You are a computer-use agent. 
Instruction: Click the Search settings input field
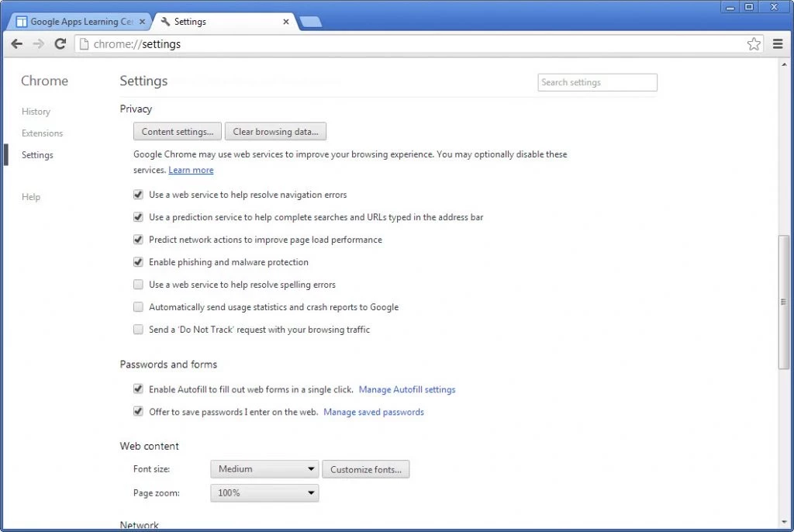[597, 82]
